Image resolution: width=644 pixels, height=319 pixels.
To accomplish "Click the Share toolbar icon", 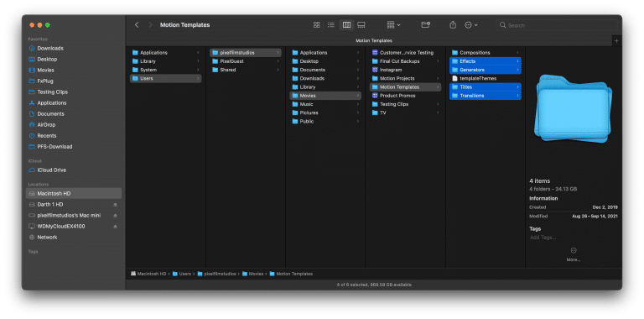I will [x=453, y=25].
